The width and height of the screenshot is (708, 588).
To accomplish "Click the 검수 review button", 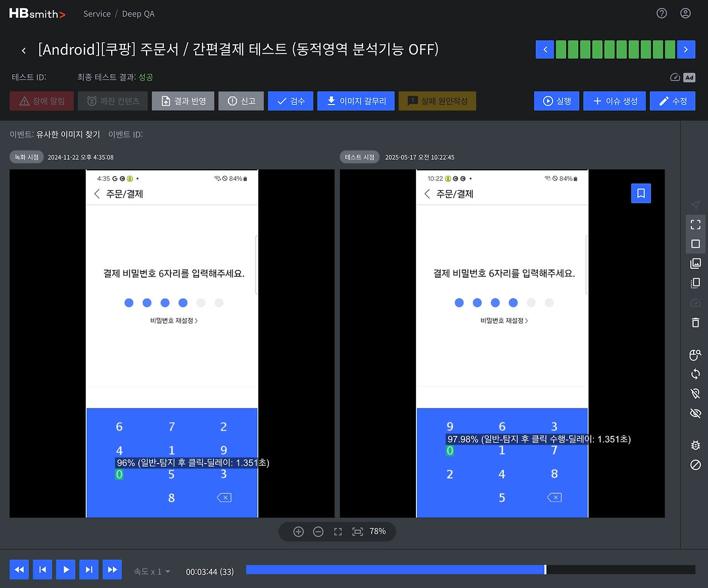I will 290,101.
